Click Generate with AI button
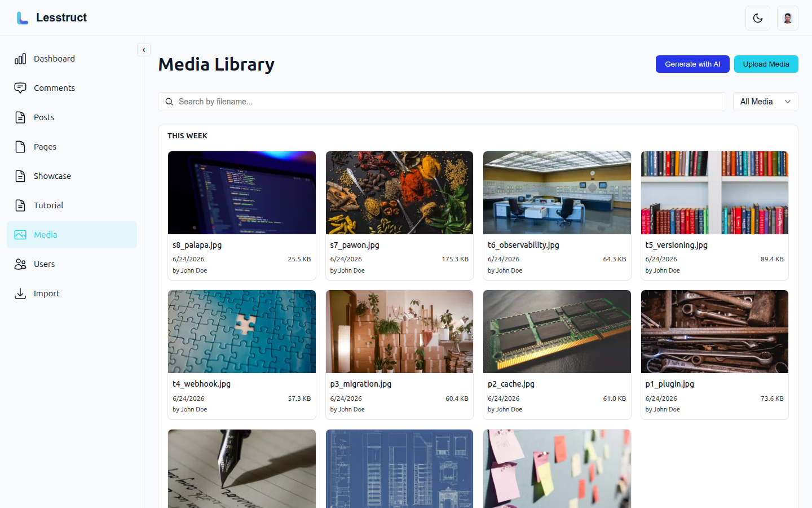 pyautogui.click(x=692, y=64)
